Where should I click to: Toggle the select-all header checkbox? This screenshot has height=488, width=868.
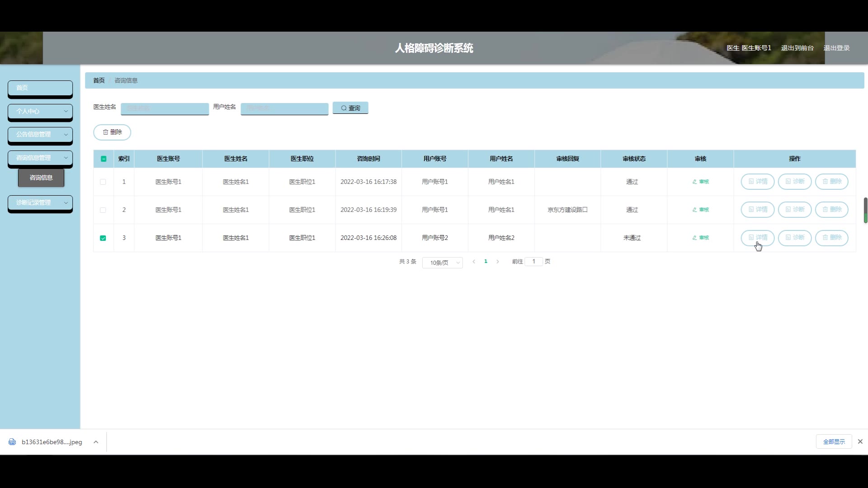pyautogui.click(x=104, y=159)
